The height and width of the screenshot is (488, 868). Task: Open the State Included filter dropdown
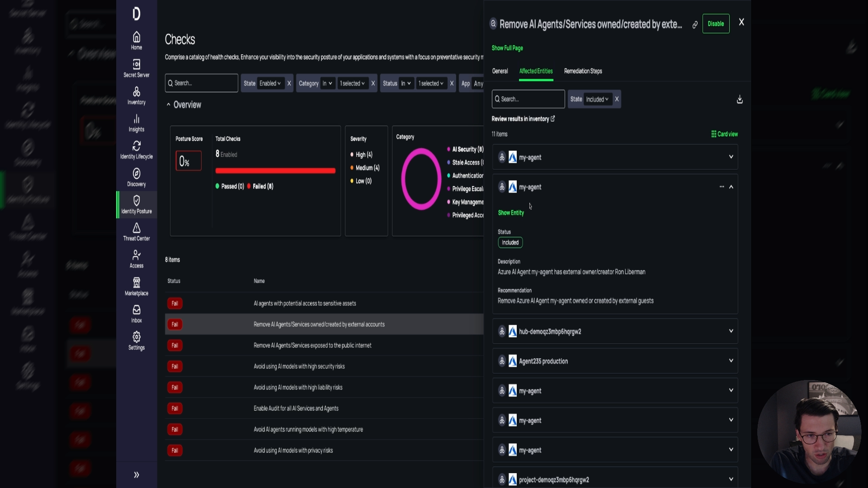point(597,99)
